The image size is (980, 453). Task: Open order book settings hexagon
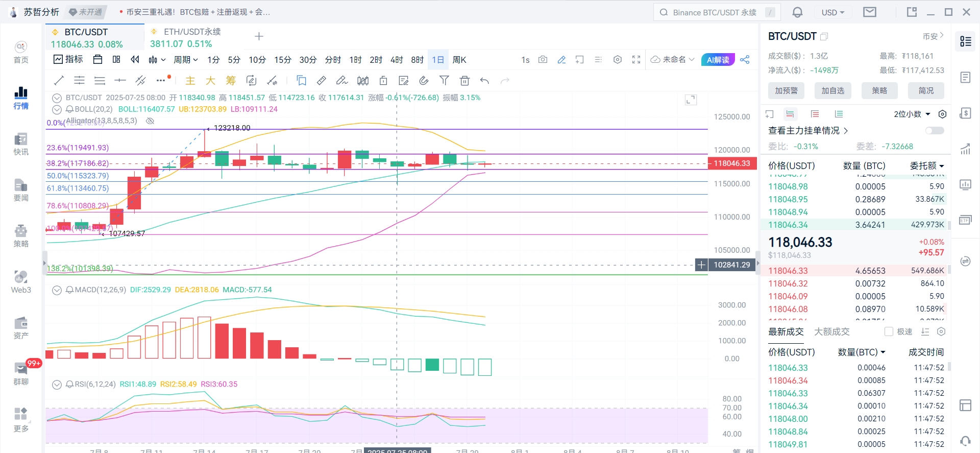coord(943,114)
